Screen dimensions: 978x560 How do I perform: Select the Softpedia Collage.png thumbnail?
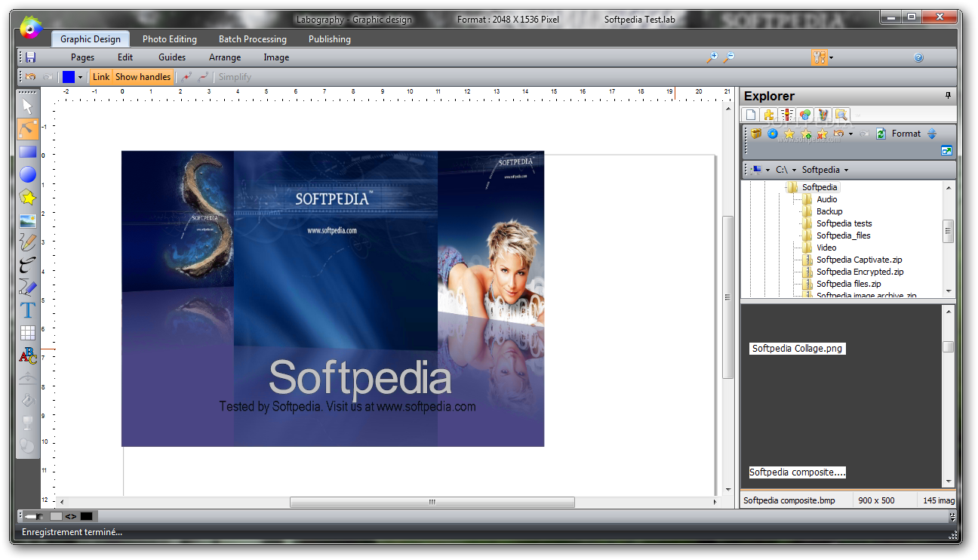(x=797, y=349)
